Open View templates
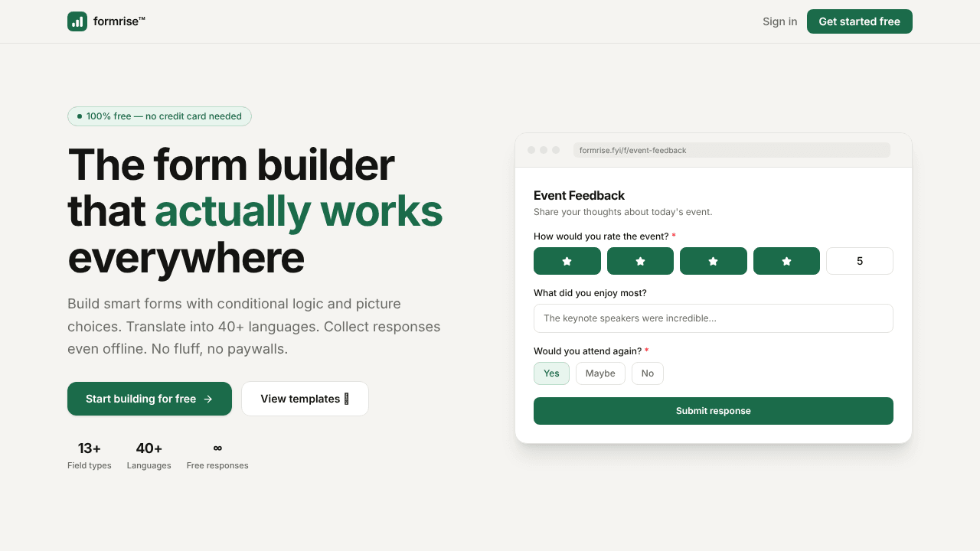 [305, 399]
